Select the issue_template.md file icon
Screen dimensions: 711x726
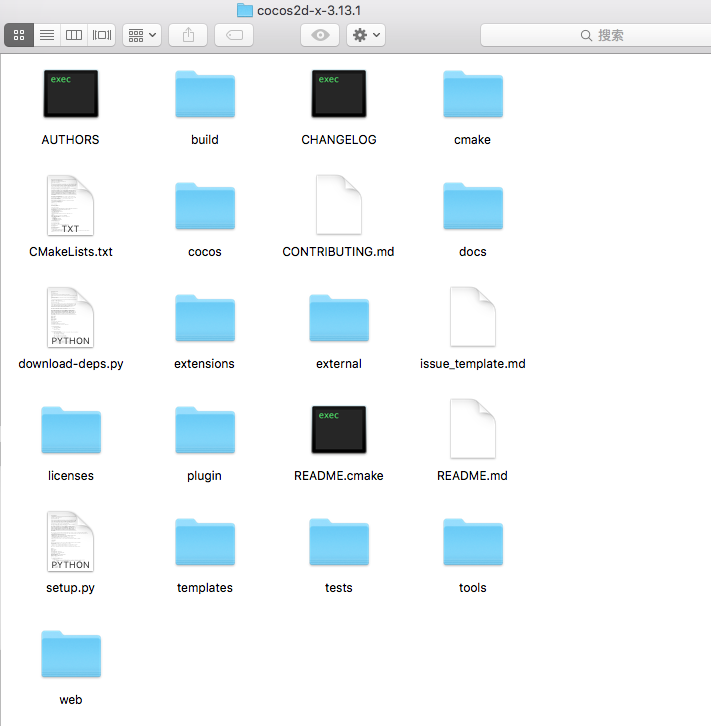click(x=473, y=317)
